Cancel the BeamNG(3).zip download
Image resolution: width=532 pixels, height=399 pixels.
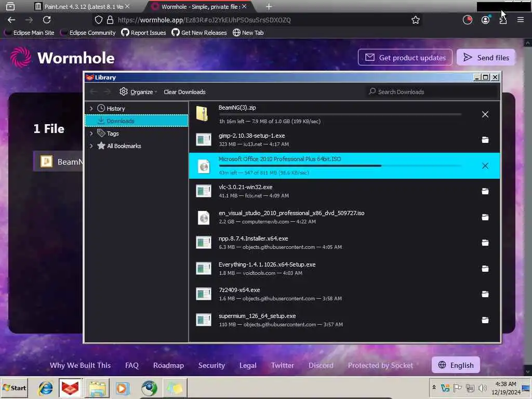point(485,114)
